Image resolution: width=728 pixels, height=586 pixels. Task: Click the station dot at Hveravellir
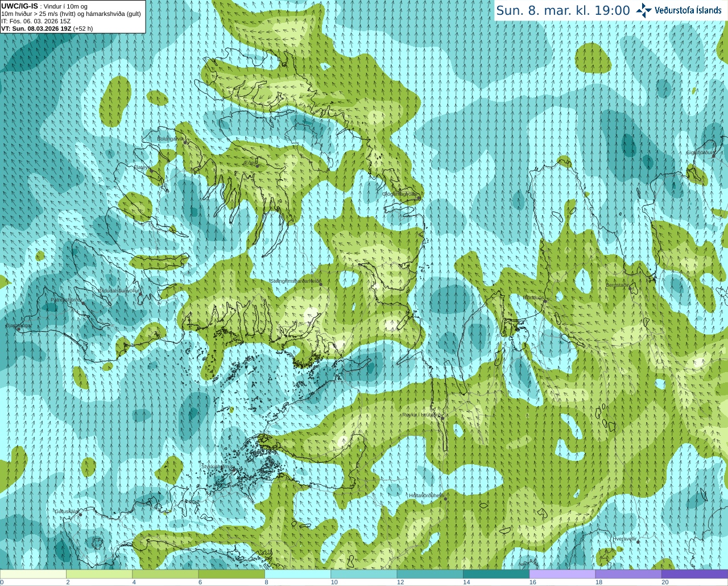click(638, 542)
